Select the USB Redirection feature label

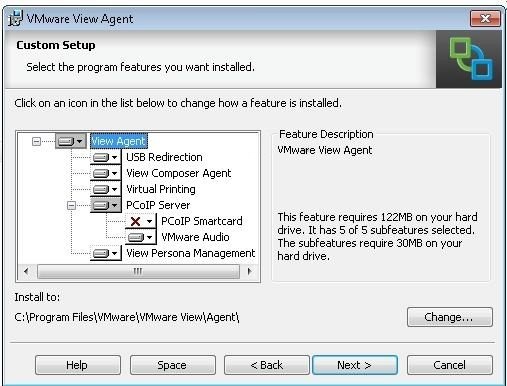pyautogui.click(x=164, y=157)
